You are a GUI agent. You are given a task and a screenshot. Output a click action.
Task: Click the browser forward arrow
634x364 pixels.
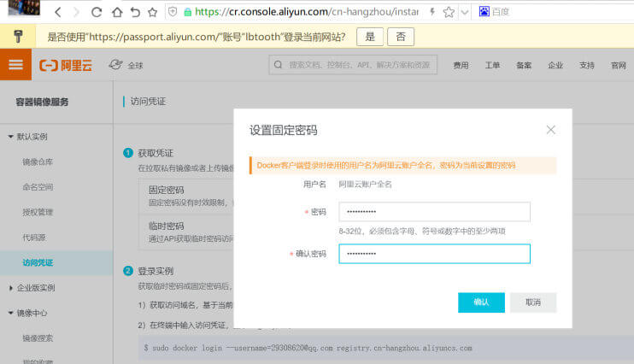(x=76, y=12)
